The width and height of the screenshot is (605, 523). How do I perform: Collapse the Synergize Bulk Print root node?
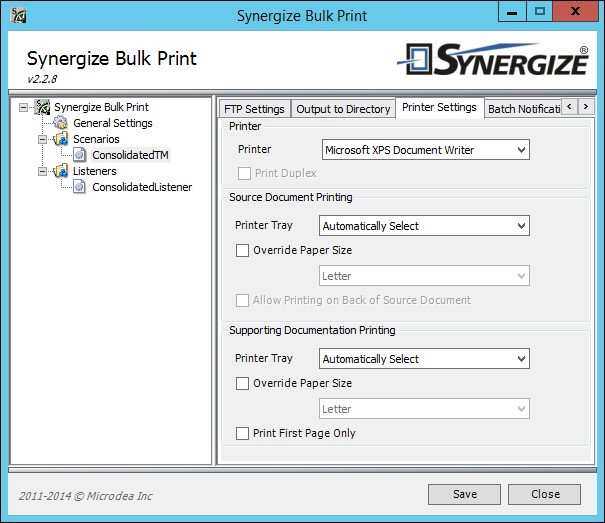tap(24, 107)
